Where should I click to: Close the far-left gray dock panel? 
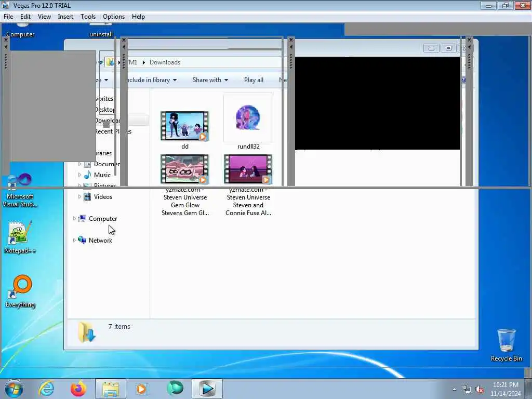(x=6, y=39)
